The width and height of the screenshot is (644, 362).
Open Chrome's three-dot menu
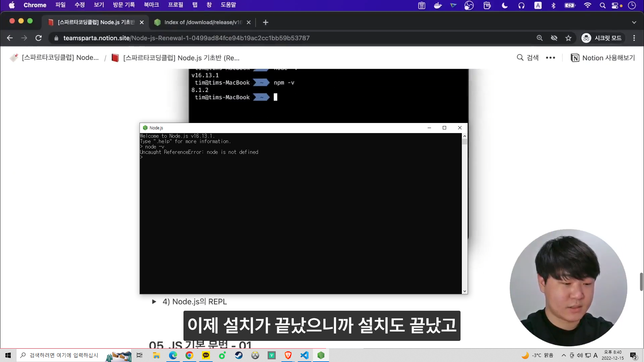(634, 38)
